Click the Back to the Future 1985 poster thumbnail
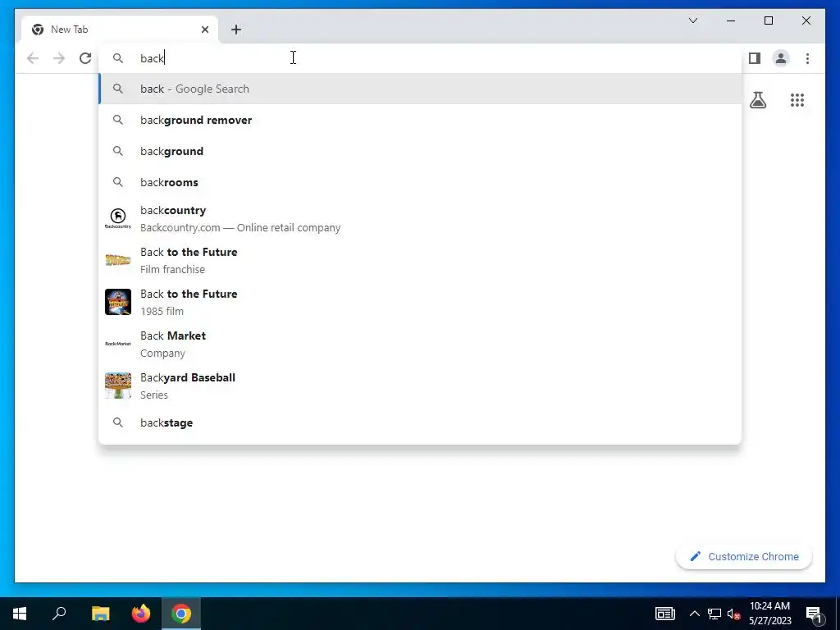The height and width of the screenshot is (630, 840). tap(118, 302)
